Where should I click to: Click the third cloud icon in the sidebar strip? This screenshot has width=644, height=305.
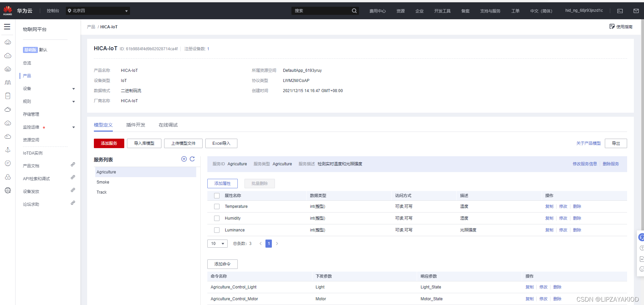pos(8,69)
